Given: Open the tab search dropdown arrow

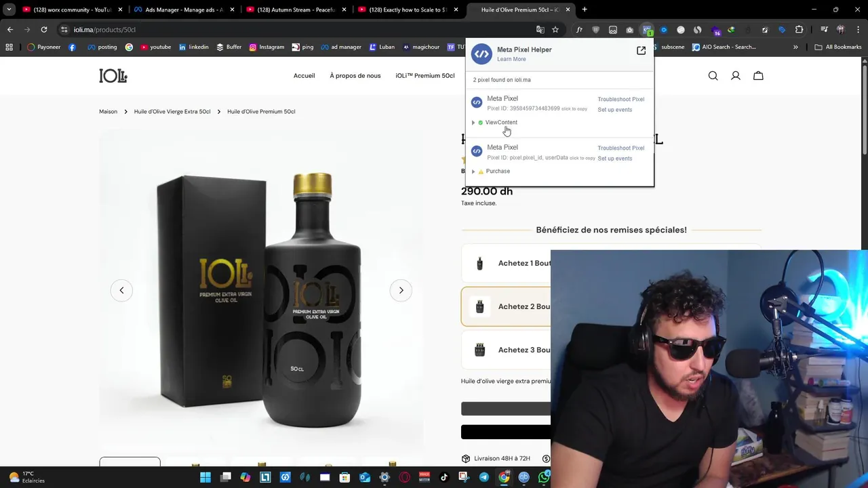Looking at the screenshot, I should point(9,9).
